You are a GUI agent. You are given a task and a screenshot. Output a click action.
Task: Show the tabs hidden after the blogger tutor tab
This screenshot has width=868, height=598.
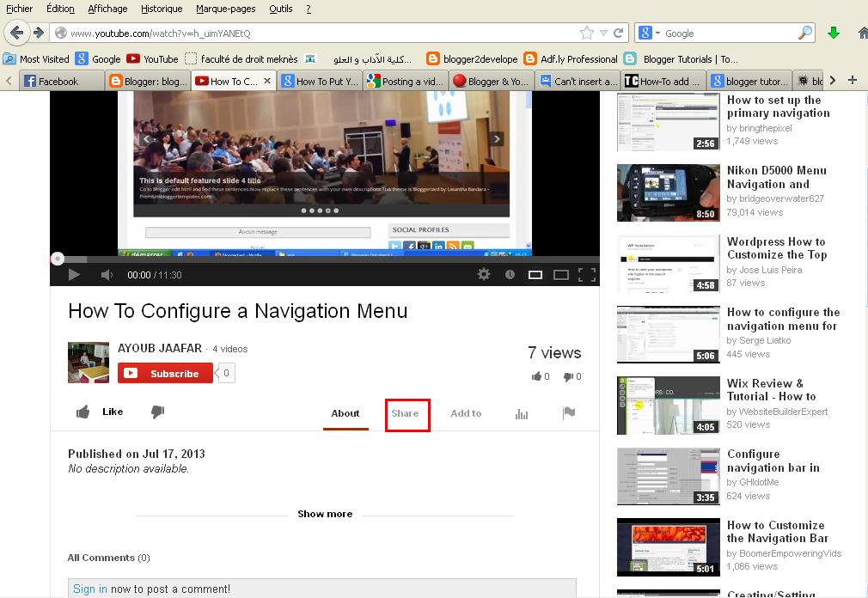click(x=833, y=81)
